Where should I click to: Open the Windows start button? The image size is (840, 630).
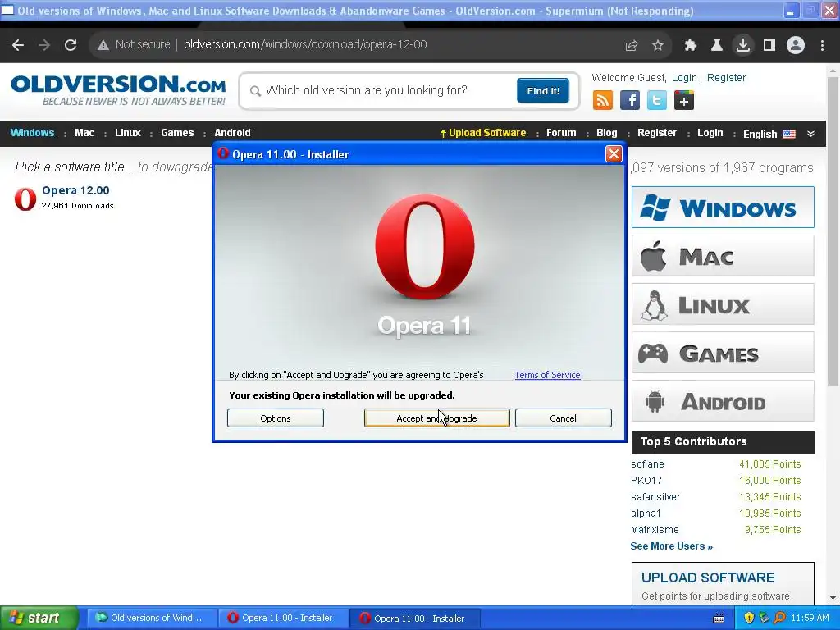click(x=39, y=618)
